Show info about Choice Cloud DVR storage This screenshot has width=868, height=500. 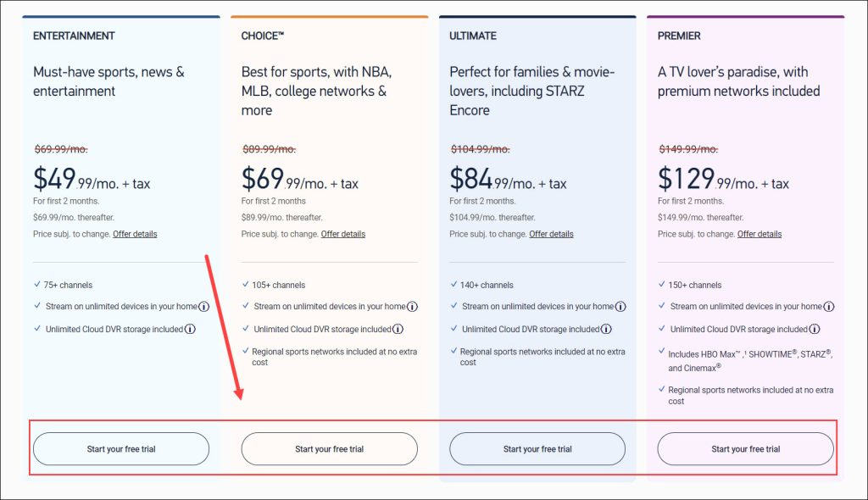(398, 329)
